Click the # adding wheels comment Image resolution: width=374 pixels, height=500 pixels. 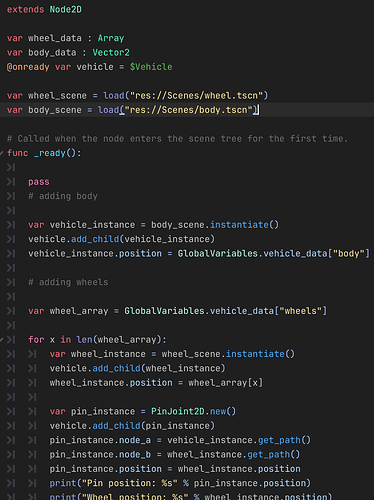click(68, 282)
